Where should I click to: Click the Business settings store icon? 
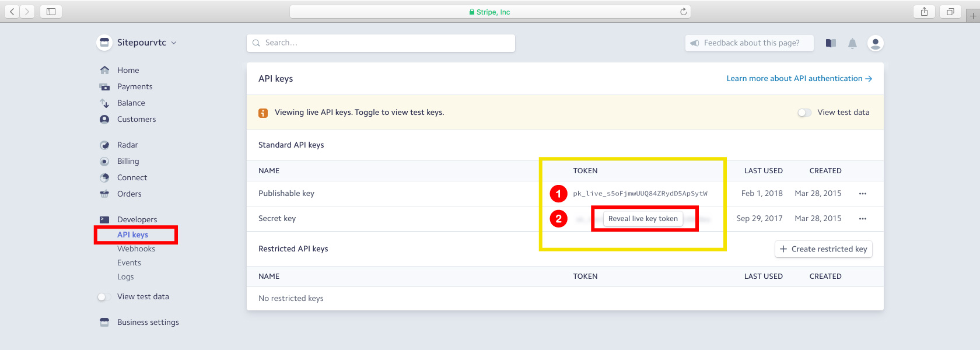(x=104, y=322)
